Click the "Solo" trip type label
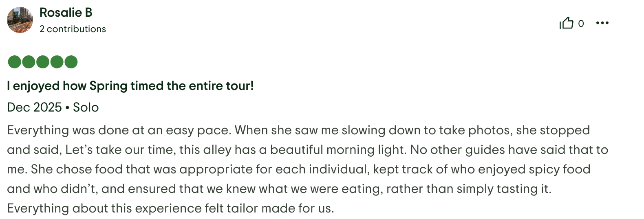The height and width of the screenshot is (219, 644). tap(86, 107)
